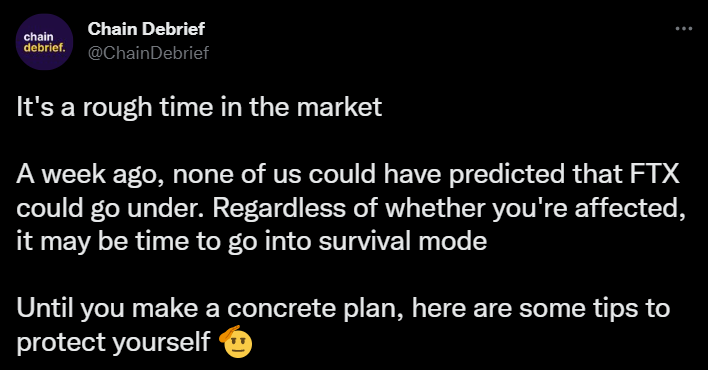The width and height of the screenshot is (708, 370).
Task: Click 'It's a rough time in the market' line
Action: point(199,108)
